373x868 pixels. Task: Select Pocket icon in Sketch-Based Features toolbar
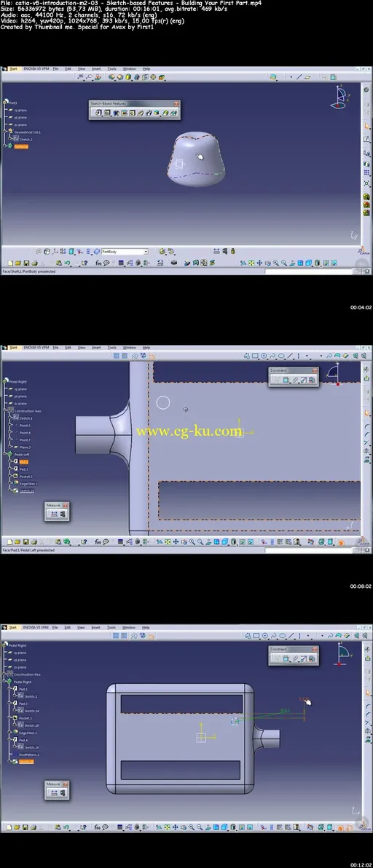tap(107, 113)
